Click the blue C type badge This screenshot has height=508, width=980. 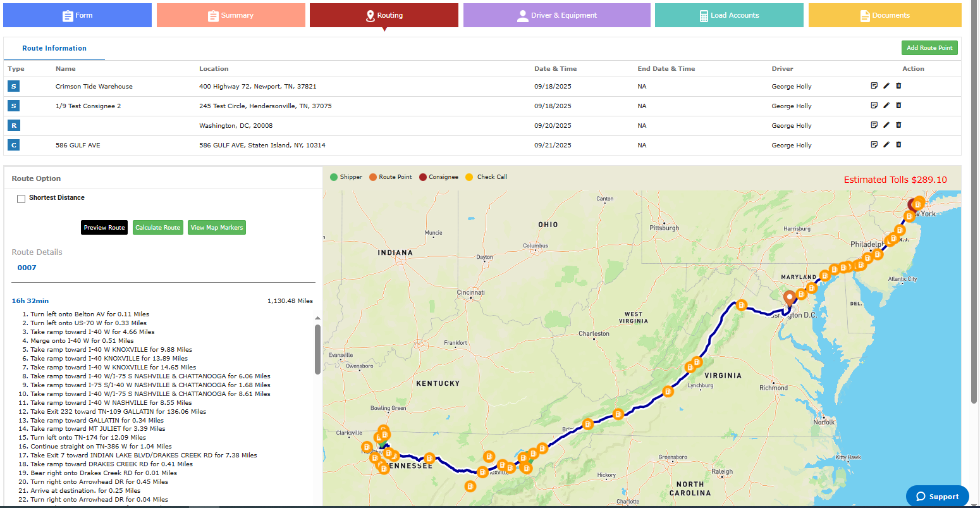(x=14, y=145)
